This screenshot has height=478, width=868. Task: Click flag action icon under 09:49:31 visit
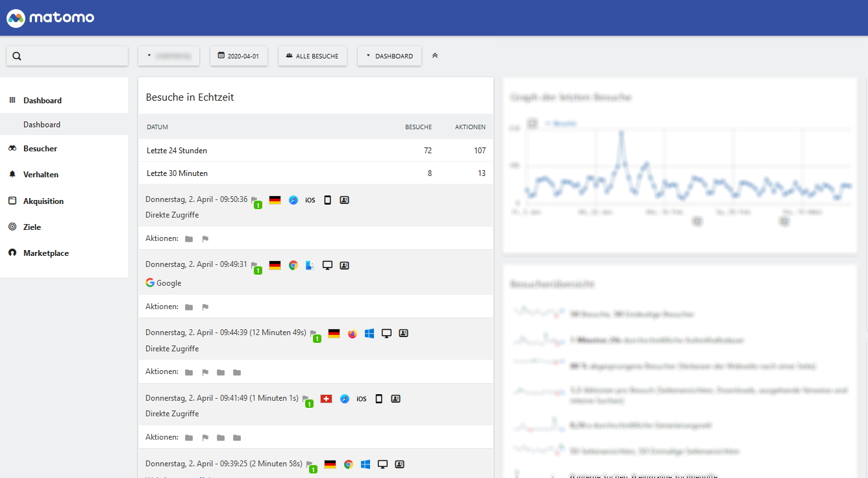pos(205,307)
